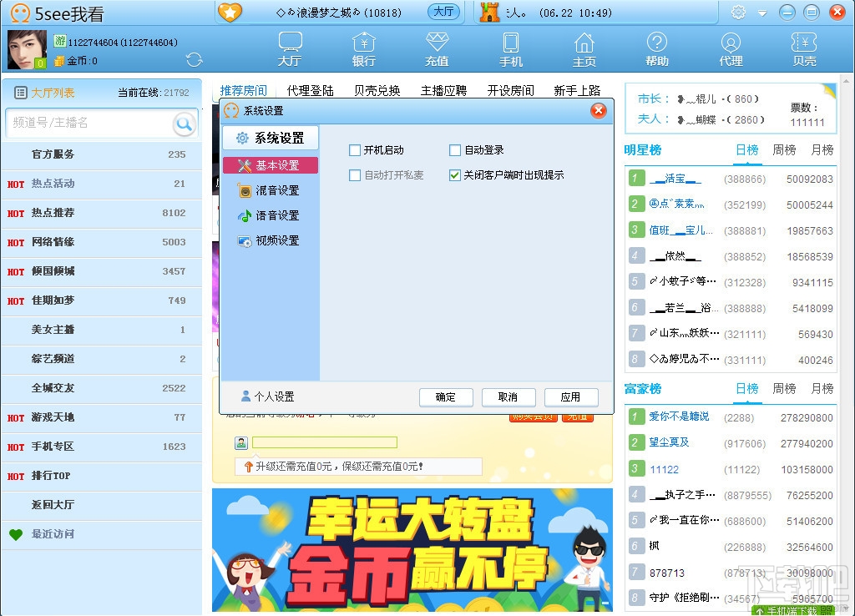This screenshot has width=855, height=616.
Task: Click the refresh icon beside the username
Action: point(195,59)
